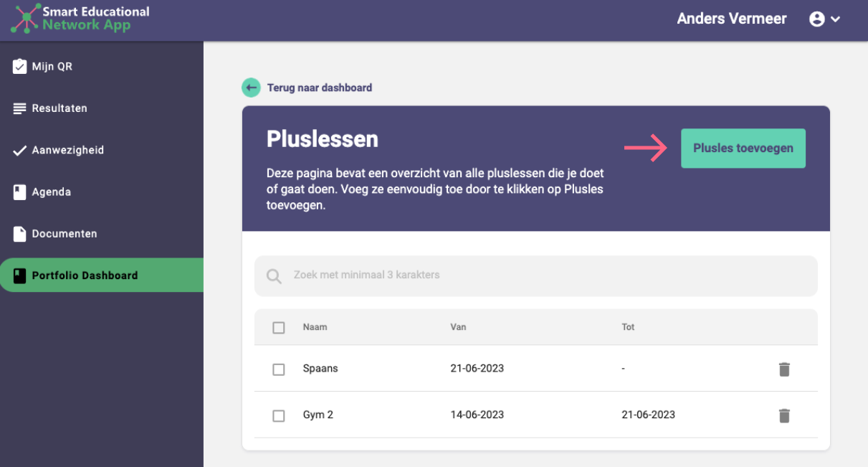Check the Spaans row checkbox

click(x=279, y=369)
